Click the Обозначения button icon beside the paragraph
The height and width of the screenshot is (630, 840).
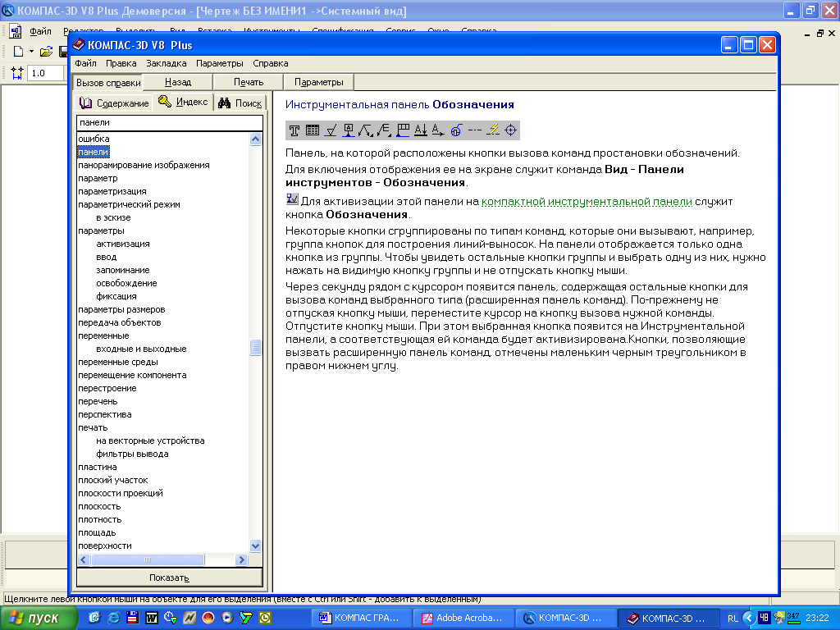(292, 199)
